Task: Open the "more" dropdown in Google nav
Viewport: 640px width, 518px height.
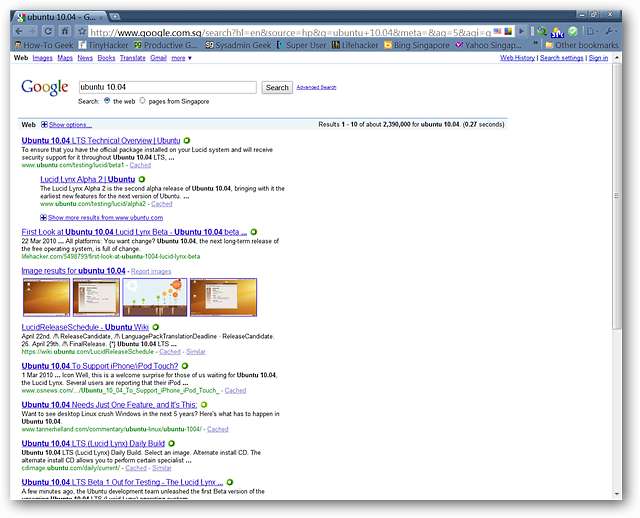Action: 181,58
